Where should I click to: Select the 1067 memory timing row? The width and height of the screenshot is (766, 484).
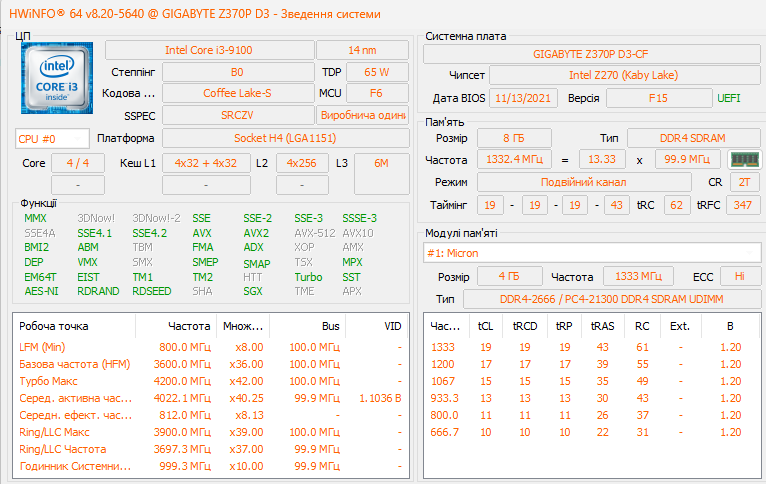pyautogui.click(x=592, y=381)
